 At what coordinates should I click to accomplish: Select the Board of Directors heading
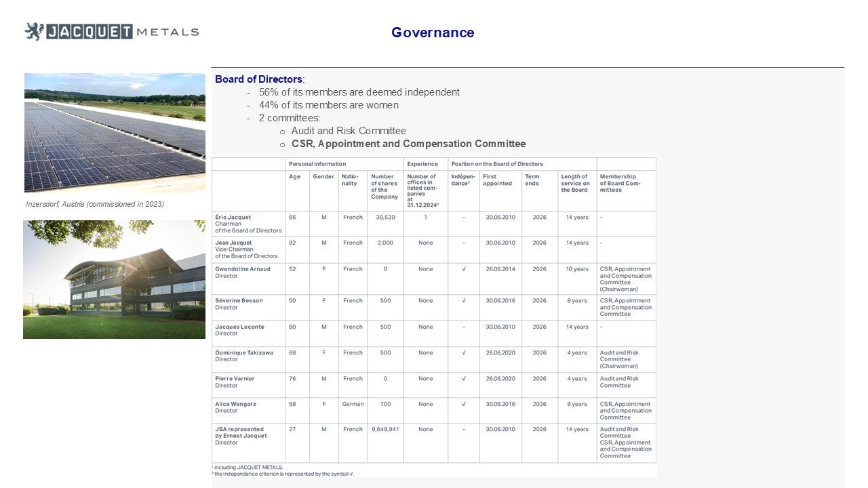coord(260,79)
